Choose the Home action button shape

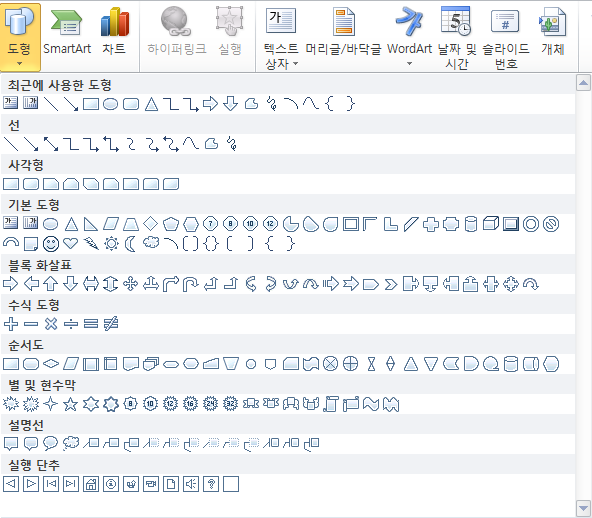91,484
